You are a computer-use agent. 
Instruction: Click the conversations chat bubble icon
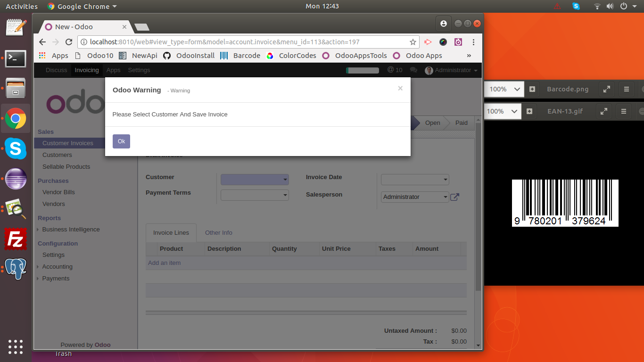coord(413,70)
